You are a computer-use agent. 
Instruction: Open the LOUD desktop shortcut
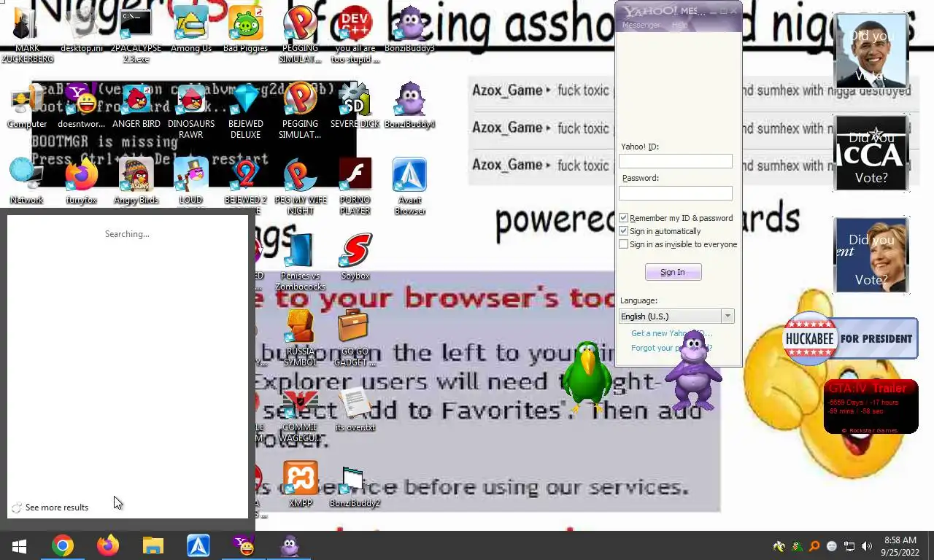click(191, 182)
